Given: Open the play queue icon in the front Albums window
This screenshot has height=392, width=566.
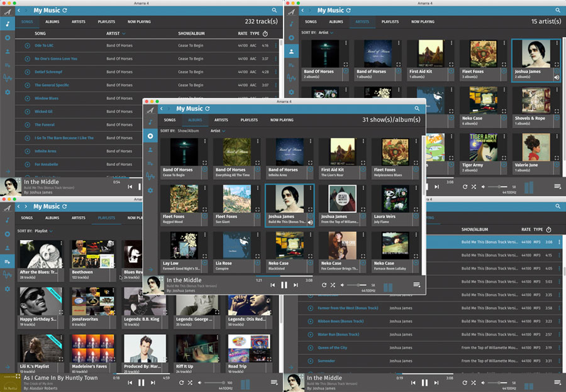Looking at the screenshot, I should click(x=416, y=285).
